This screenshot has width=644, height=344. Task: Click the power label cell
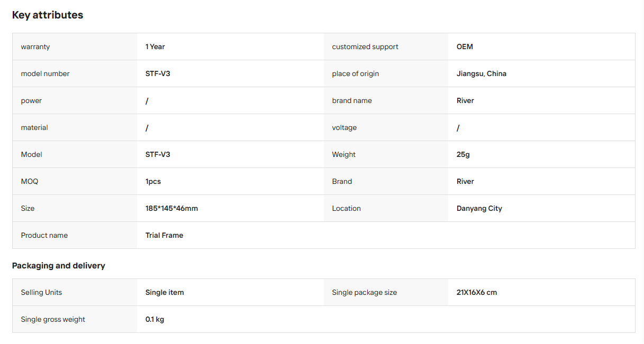(75, 100)
